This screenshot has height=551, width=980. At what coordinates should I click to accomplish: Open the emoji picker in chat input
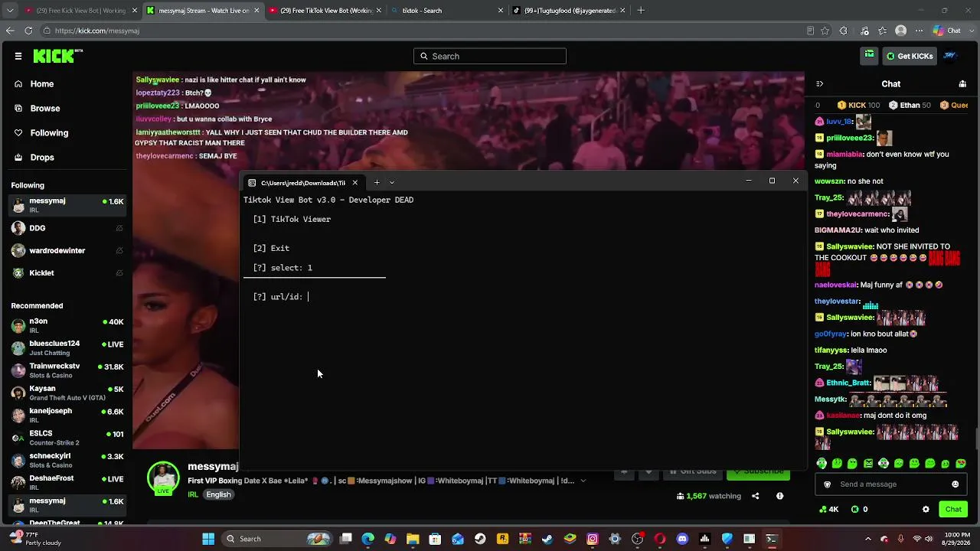[x=955, y=484]
